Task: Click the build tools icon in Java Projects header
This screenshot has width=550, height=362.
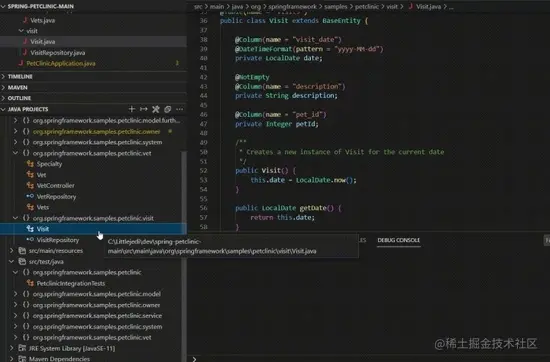Action: tap(156, 109)
